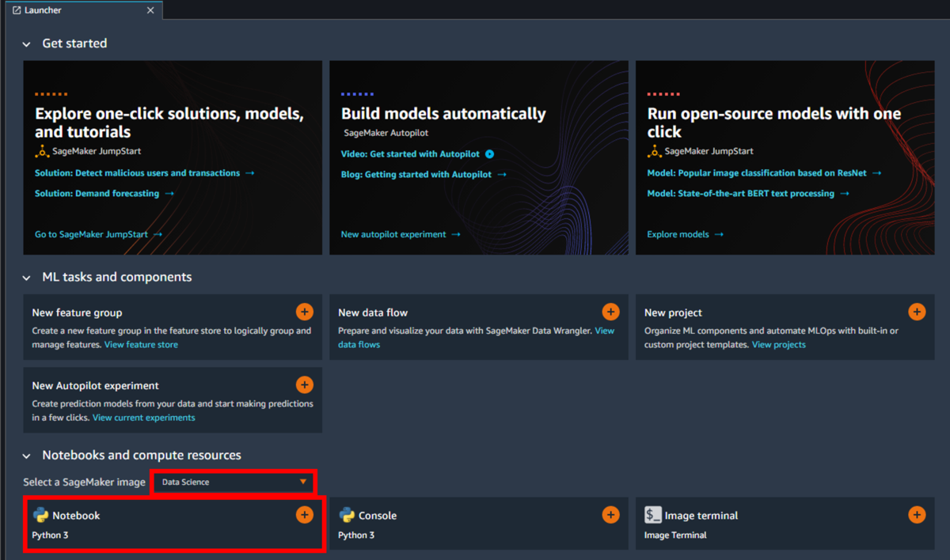Open Solution: Demand forecasting link

(x=104, y=193)
